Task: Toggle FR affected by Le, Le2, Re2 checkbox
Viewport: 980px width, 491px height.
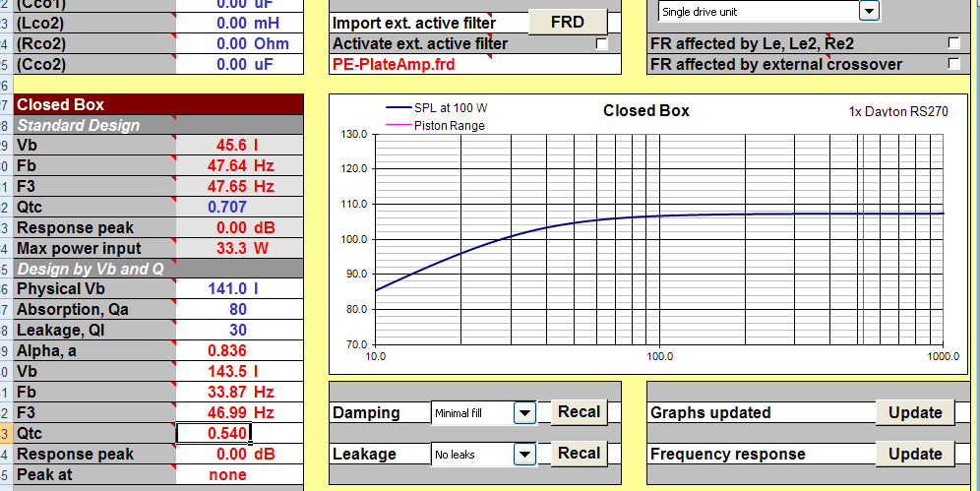Action: click(x=953, y=43)
